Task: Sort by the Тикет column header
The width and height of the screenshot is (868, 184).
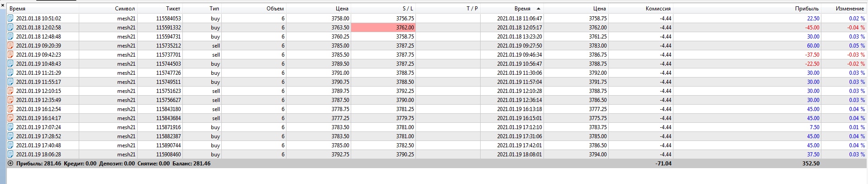Action: 173,9
